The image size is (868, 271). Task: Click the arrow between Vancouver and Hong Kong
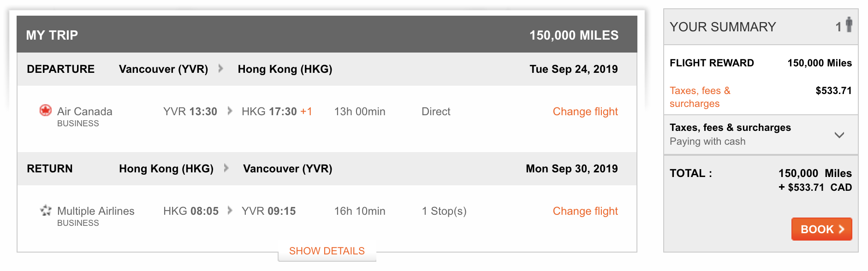pyautogui.click(x=221, y=69)
